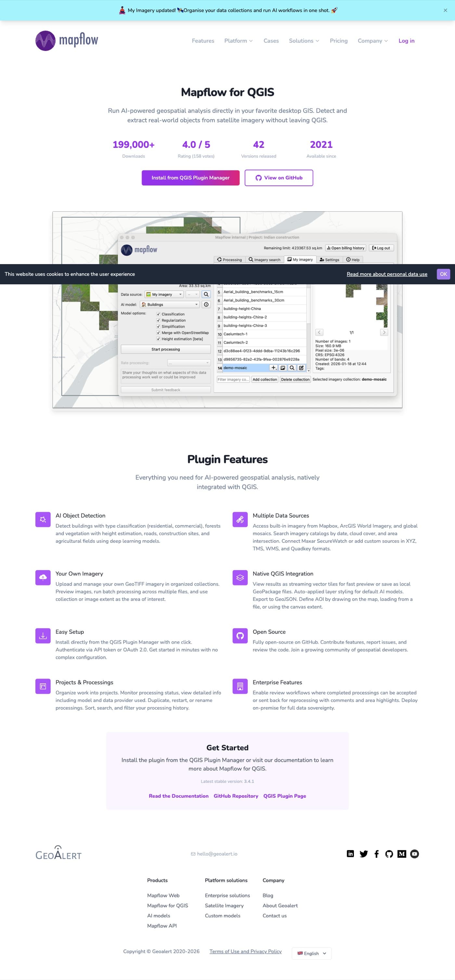Open the YouTube icon in the footer

tap(415, 854)
